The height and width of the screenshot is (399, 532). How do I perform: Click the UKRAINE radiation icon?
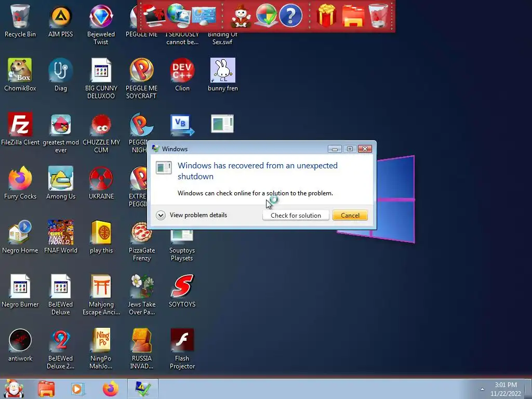coord(101,183)
